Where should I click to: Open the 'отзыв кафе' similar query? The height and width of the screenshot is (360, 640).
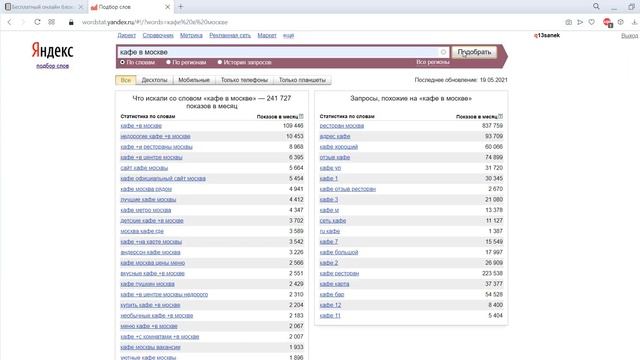335,157
